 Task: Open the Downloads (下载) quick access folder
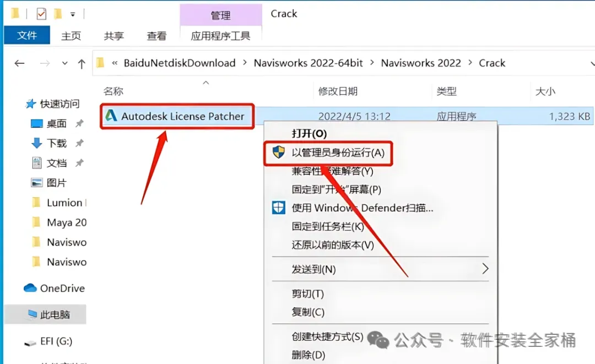(x=57, y=143)
